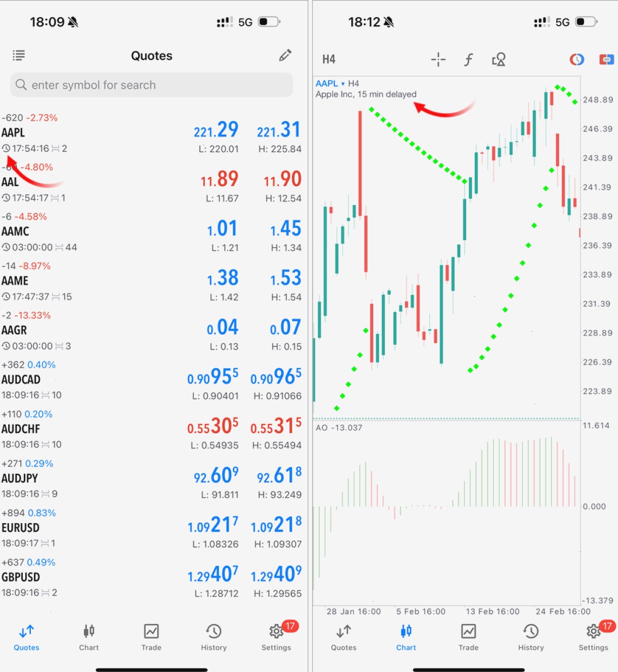Open the list menu icon on Quotes screen

[19, 55]
